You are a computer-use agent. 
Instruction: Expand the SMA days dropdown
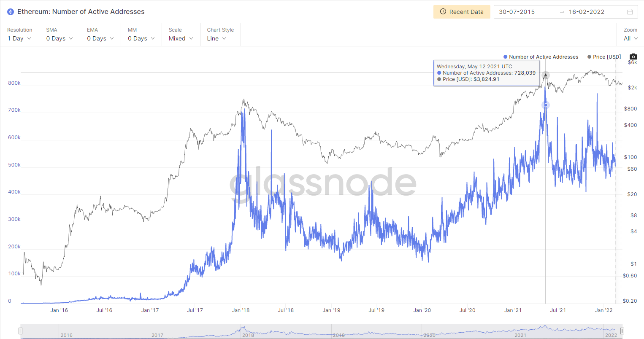pyautogui.click(x=60, y=38)
